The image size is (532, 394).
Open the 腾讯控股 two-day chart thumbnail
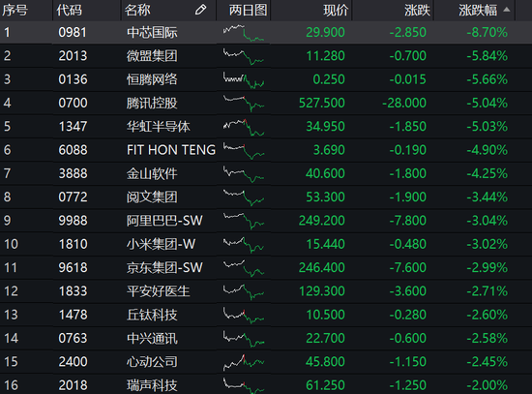click(243, 103)
